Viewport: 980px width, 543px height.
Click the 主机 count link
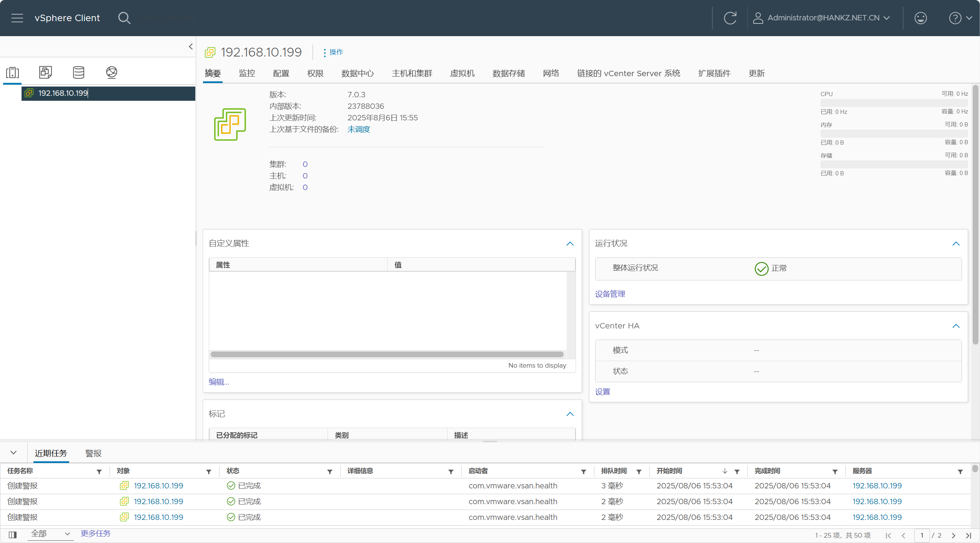305,176
